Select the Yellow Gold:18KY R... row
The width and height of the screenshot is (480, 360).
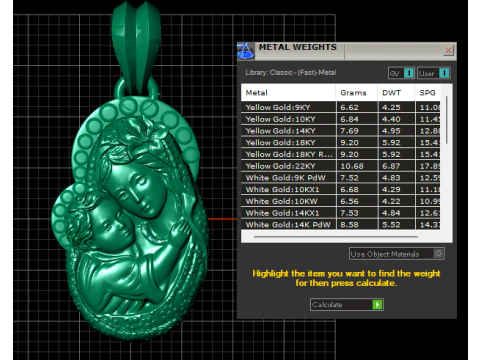(x=340, y=154)
